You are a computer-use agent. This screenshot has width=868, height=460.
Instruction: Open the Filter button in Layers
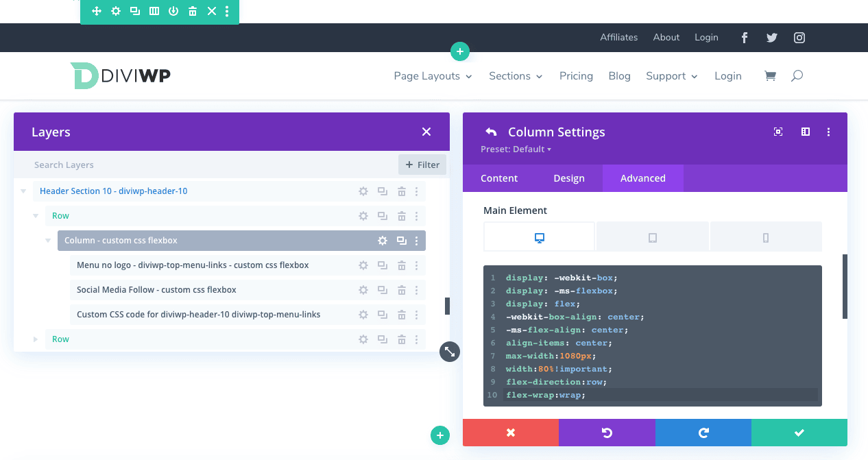(x=422, y=165)
